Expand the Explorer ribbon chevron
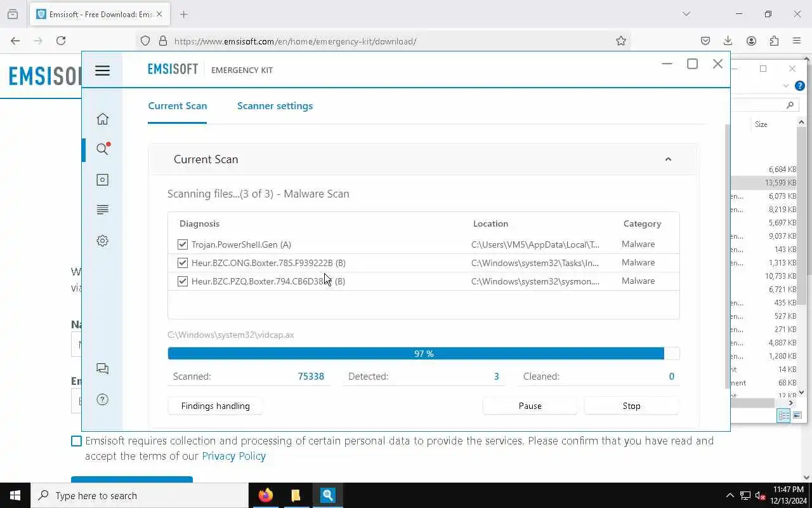 tap(786, 86)
